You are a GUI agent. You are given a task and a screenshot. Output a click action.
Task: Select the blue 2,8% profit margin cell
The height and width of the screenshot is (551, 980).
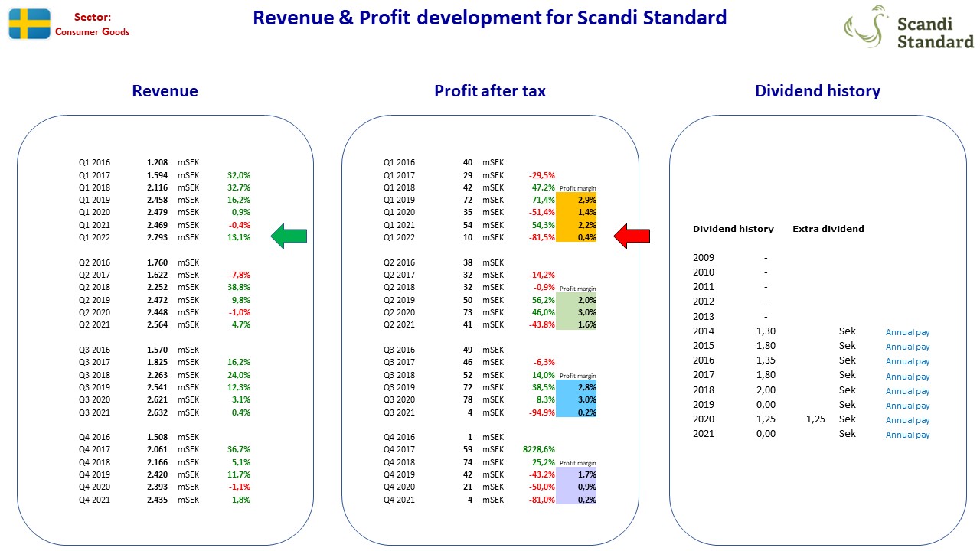[577, 387]
